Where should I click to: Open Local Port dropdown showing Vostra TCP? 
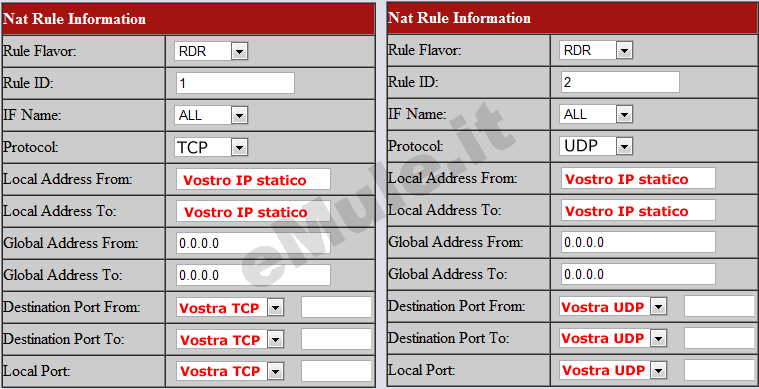click(x=230, y=371)
